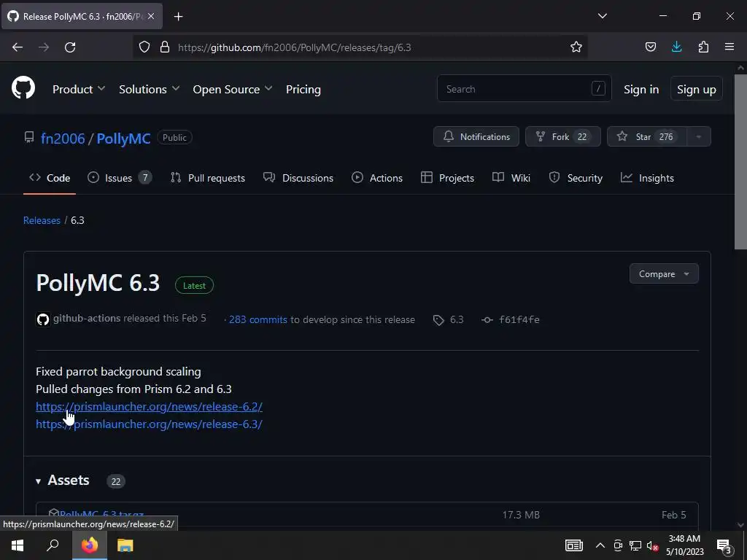Open the star lists dropdown arrow
Image resolution: width=747 pixels, height=560 pixels.
[x=698, y=136]
